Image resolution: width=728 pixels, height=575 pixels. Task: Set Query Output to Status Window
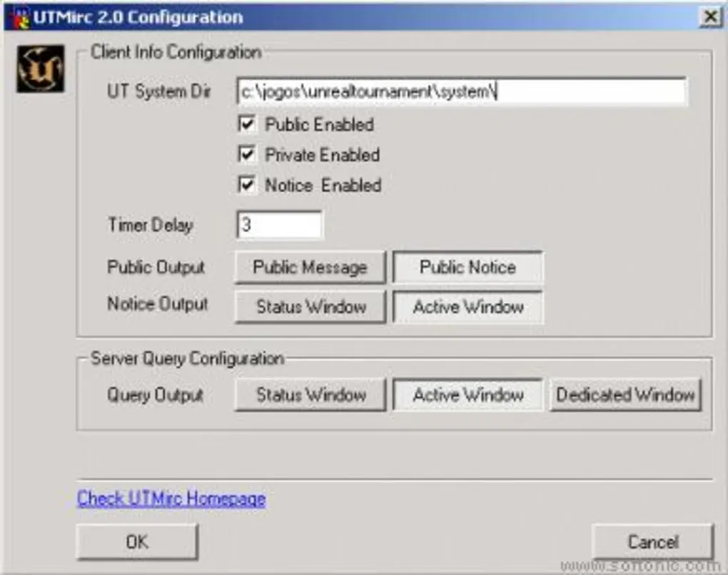click(310, 395)
